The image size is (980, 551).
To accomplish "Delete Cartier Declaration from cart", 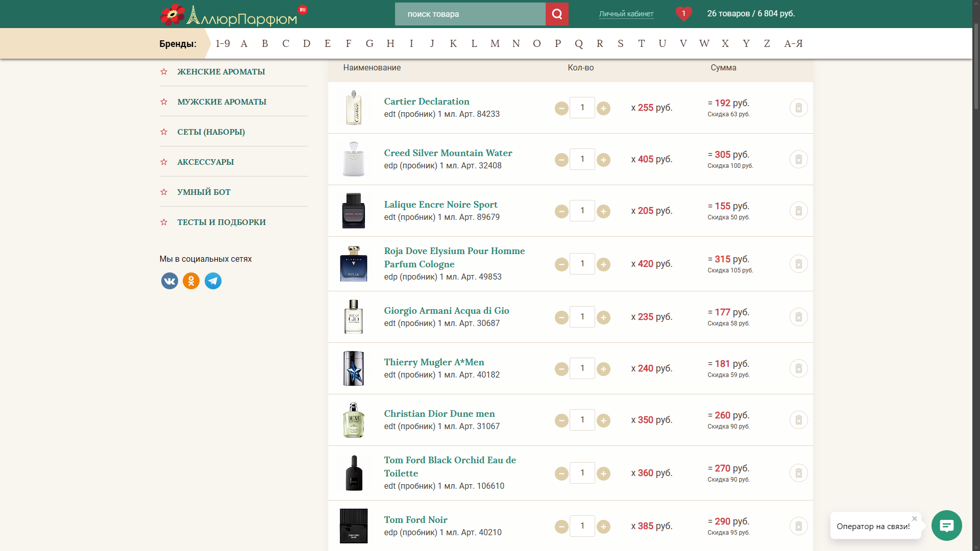I will [x=799, y=108].
